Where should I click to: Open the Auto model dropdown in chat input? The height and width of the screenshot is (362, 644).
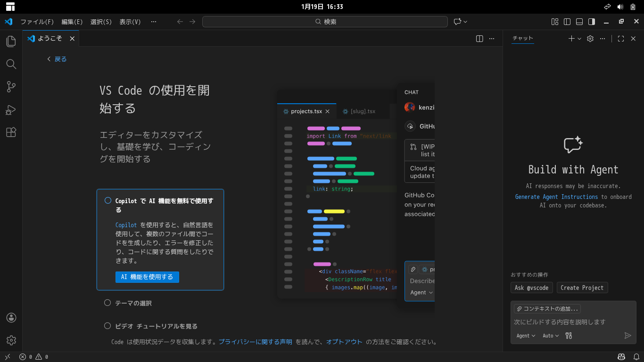(550, 336)
